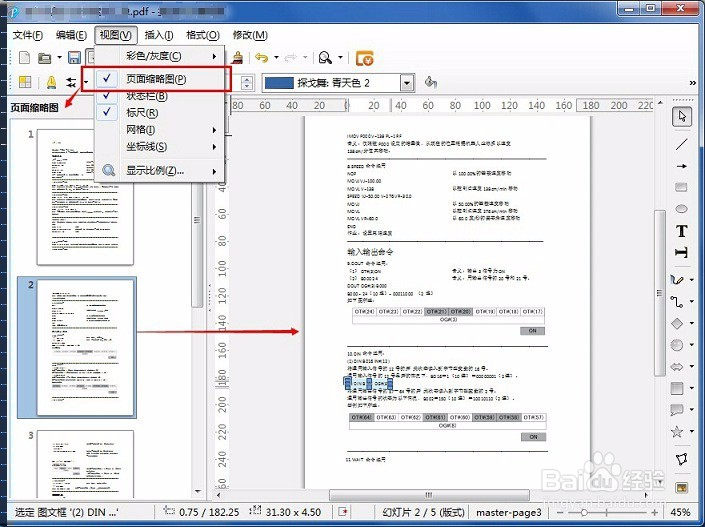This screenshot has width=705, height=527.
Task: Open the Zoom magnifier dropdown arrow
Action: click(340, 58)
